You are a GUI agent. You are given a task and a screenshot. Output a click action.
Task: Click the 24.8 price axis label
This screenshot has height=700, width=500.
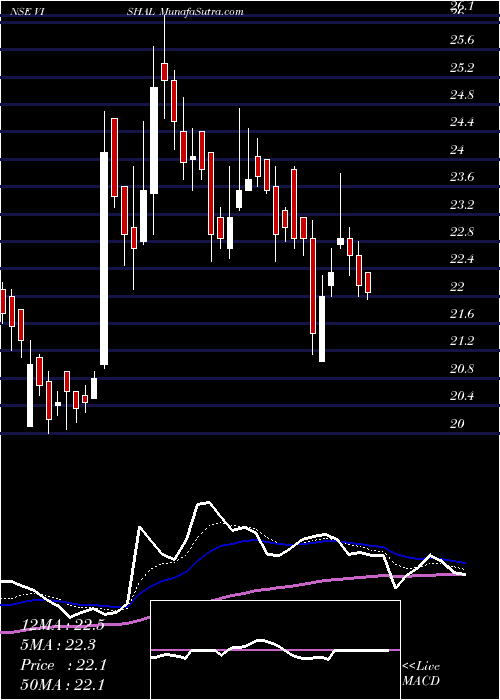pyautogui.click(x=462, y=95)
